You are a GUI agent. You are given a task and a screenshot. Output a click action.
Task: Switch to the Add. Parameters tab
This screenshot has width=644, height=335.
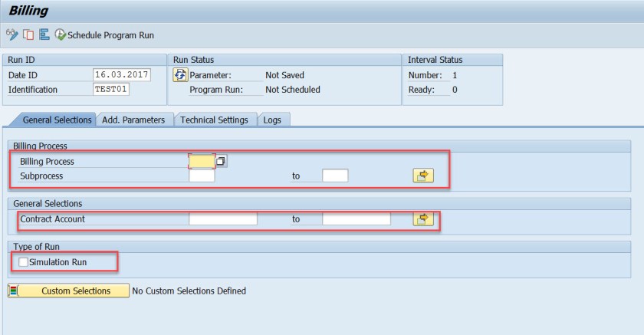(x=133, y=120)
